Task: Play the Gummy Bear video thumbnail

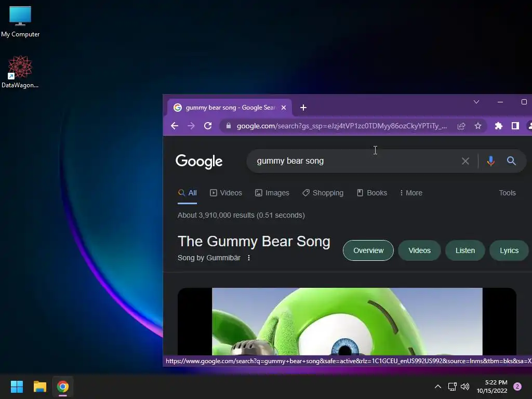Action: 347,321
